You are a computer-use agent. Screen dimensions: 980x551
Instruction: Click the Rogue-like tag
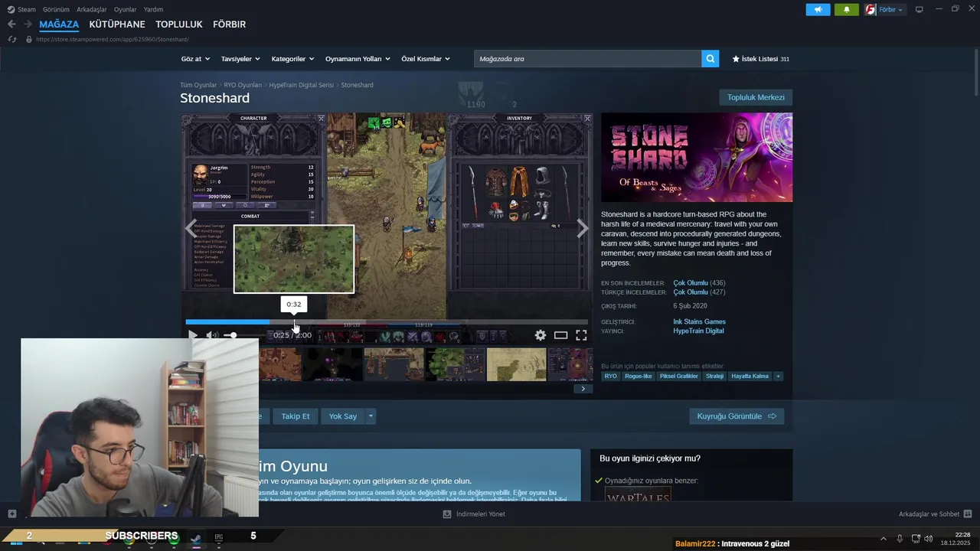(x=638, y=376)
